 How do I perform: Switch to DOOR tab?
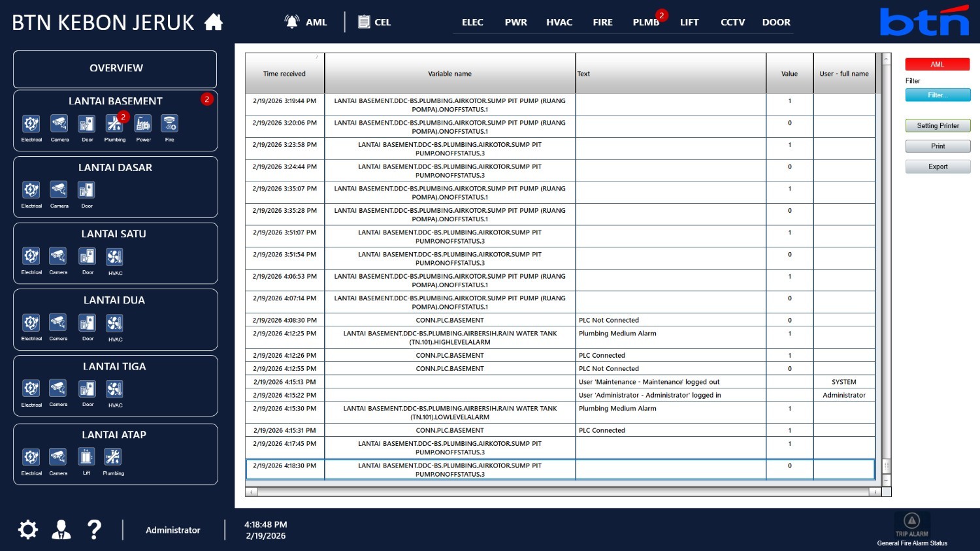[x=776, y=22]
